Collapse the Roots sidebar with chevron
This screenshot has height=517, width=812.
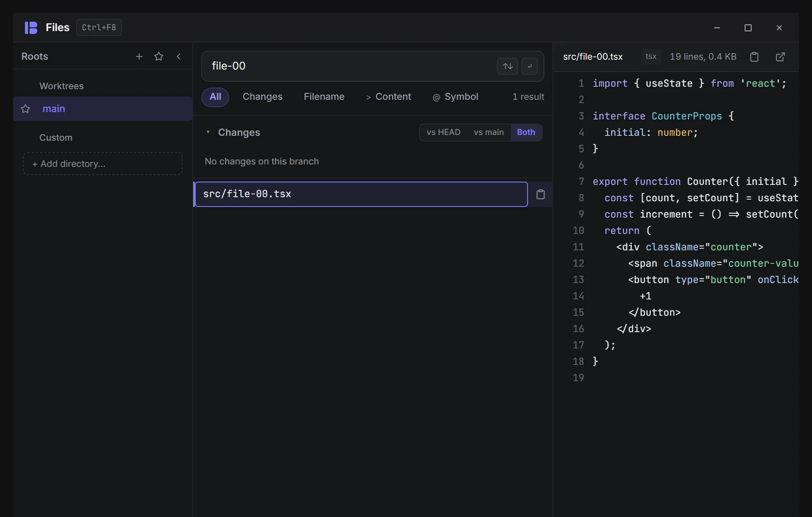click(x=178, y=56)
